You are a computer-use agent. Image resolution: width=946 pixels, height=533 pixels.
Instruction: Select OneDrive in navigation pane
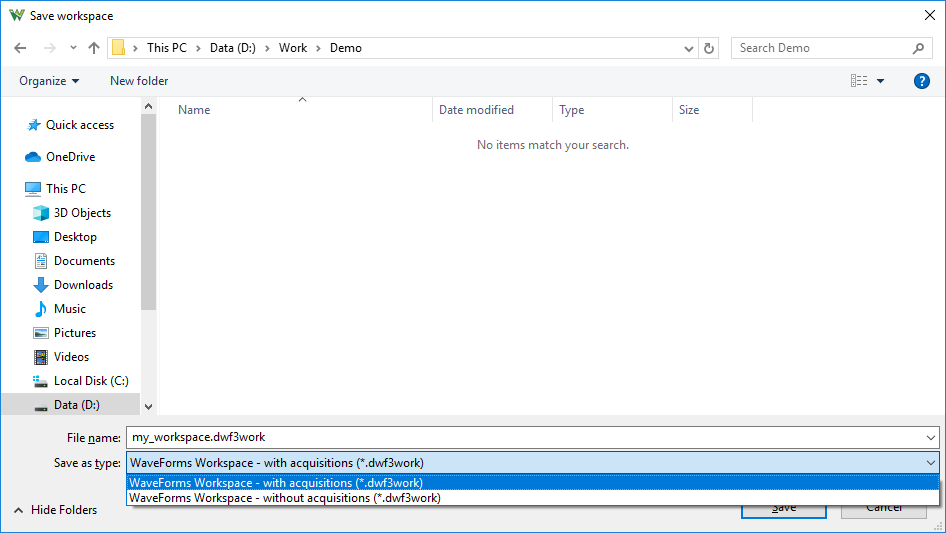coord(70,157)
